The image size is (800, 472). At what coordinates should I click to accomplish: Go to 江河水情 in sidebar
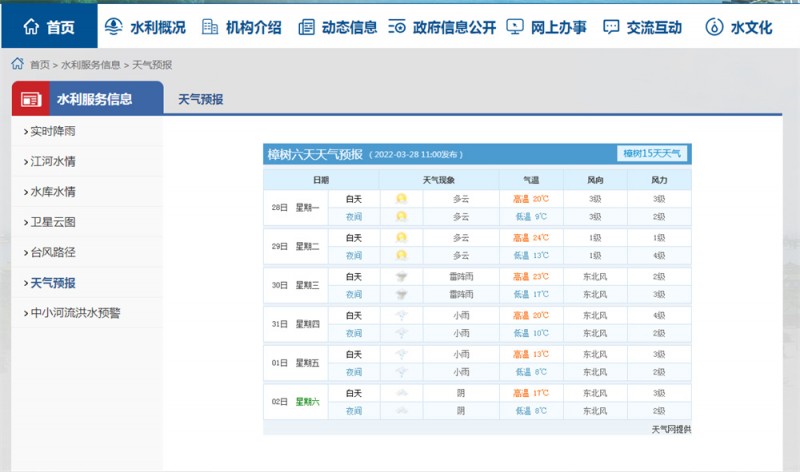(53, 161)
